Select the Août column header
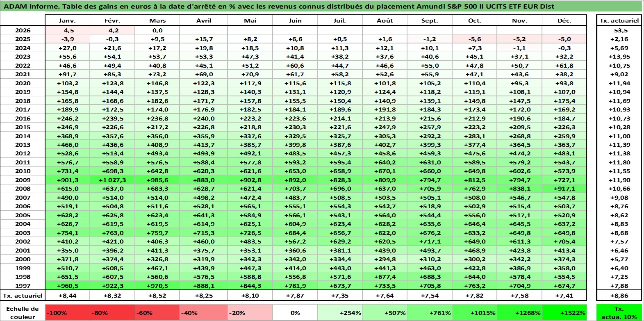The width and height of the screenshot is (644, 321). [385, 20]
